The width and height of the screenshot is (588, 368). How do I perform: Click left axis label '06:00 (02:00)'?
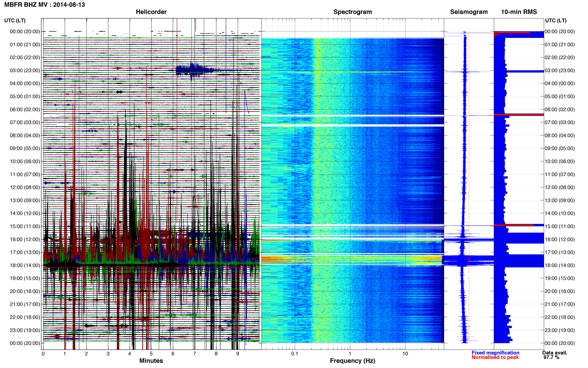tap(25, 110)
